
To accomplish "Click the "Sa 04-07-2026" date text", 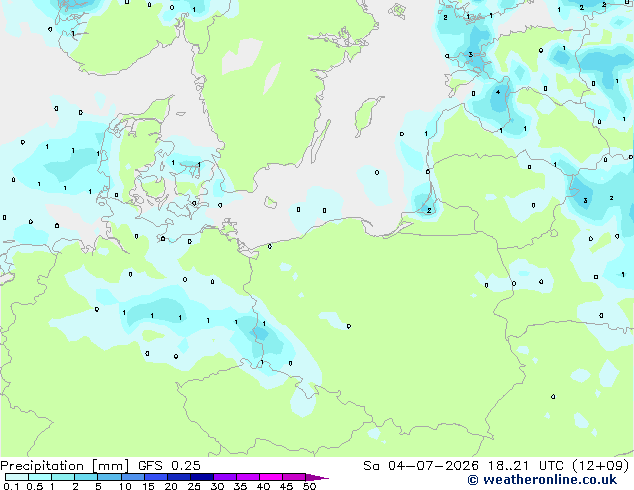I will tap(421, 466).
